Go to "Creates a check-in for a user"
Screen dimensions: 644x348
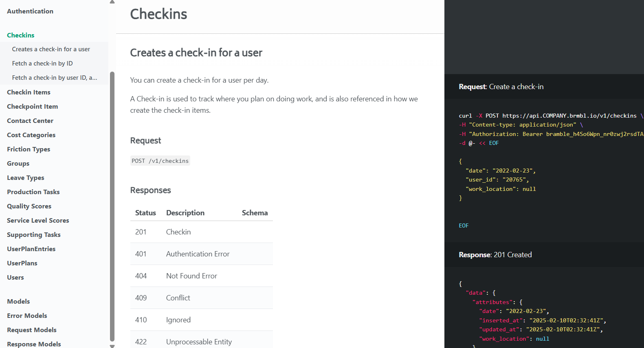point(51,49)
